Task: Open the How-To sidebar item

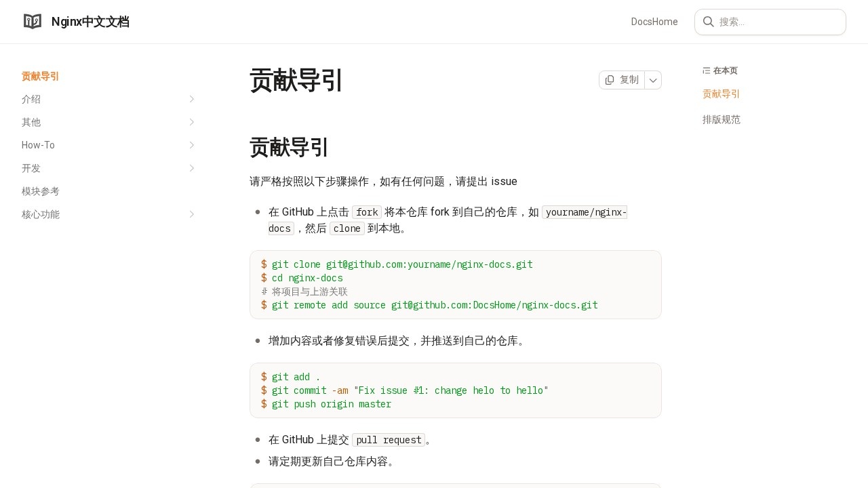Action: click(x=38, y=145)
